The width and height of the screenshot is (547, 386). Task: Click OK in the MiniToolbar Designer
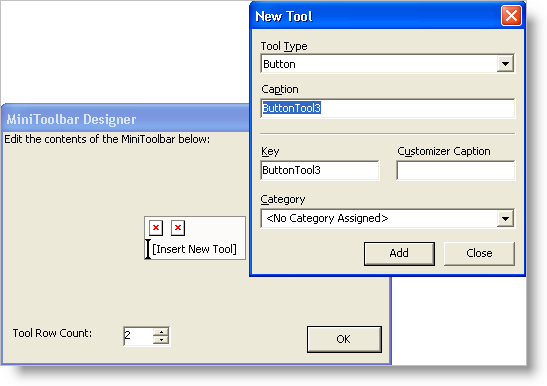point(344,339)
